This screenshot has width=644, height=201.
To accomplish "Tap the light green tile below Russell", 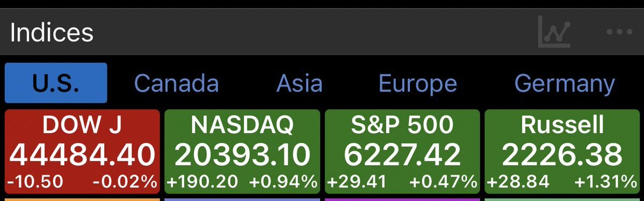I will point(562,199).
